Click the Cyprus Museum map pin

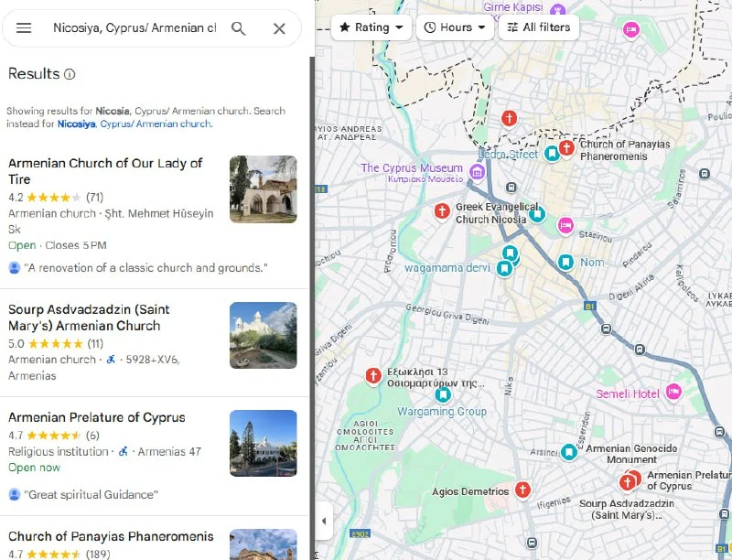(x=477, y=172)
